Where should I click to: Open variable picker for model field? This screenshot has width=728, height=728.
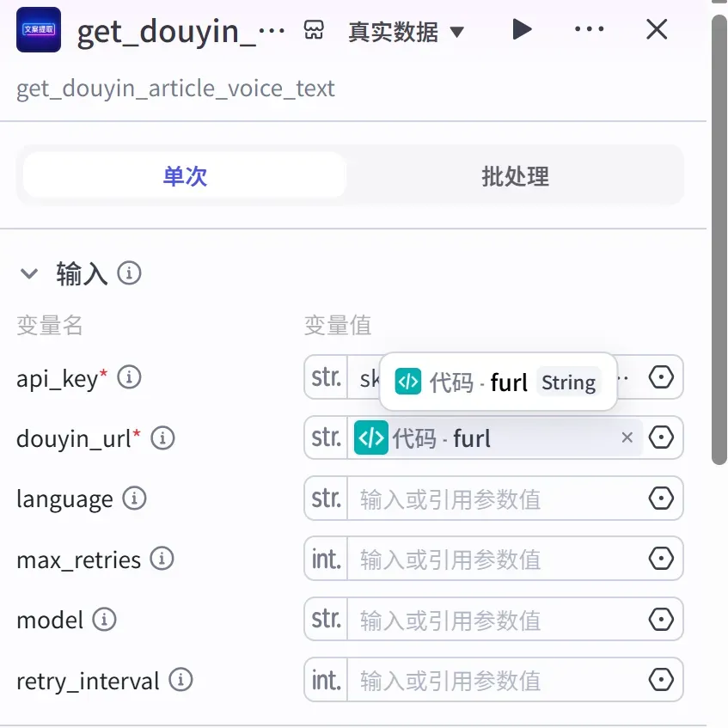(x=661, y=620)
